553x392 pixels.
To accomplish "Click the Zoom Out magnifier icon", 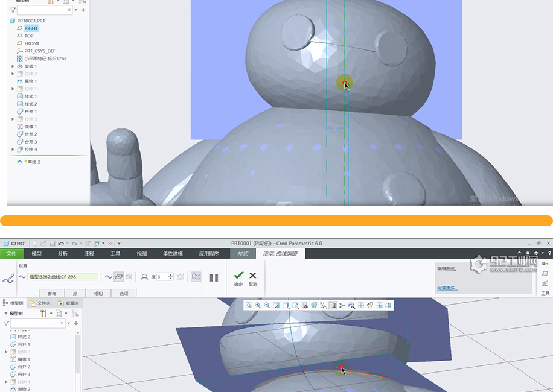I will [x=267, y=305].
